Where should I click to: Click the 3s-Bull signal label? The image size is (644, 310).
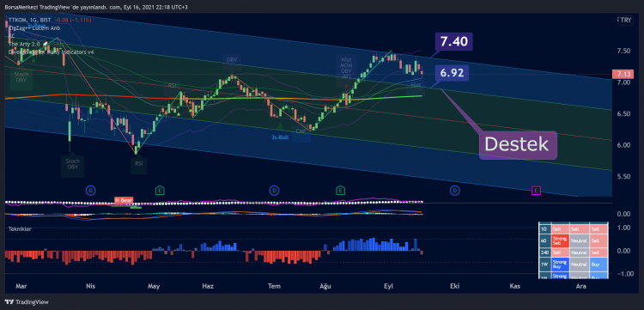point(280,137)
